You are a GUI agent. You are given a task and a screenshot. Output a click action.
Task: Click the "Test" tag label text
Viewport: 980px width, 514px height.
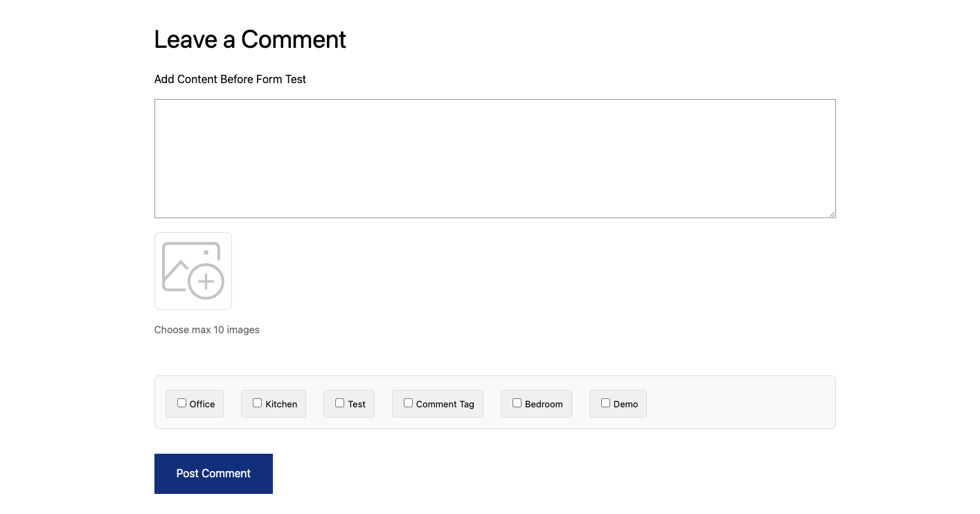[x=357, y=405]
